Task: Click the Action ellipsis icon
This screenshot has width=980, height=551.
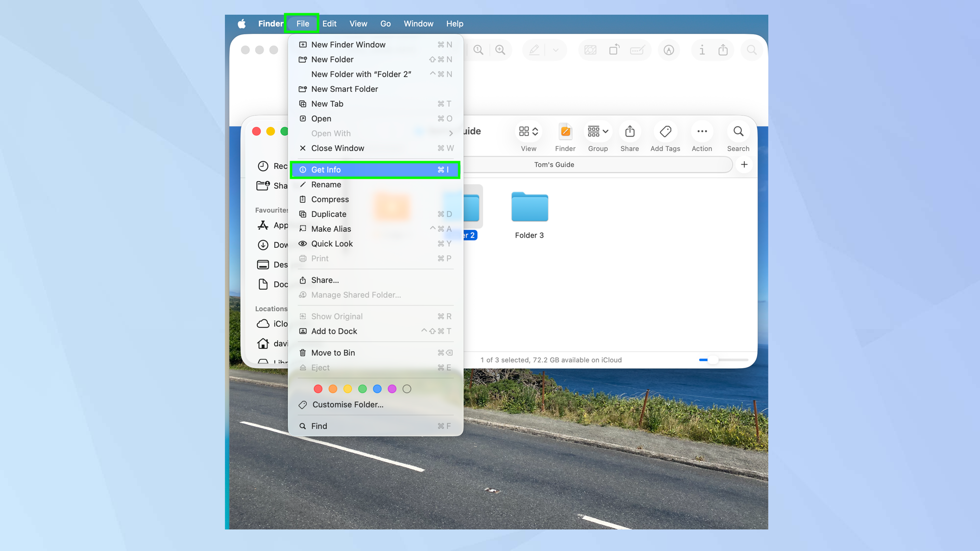Action: [x=702, y=131]
